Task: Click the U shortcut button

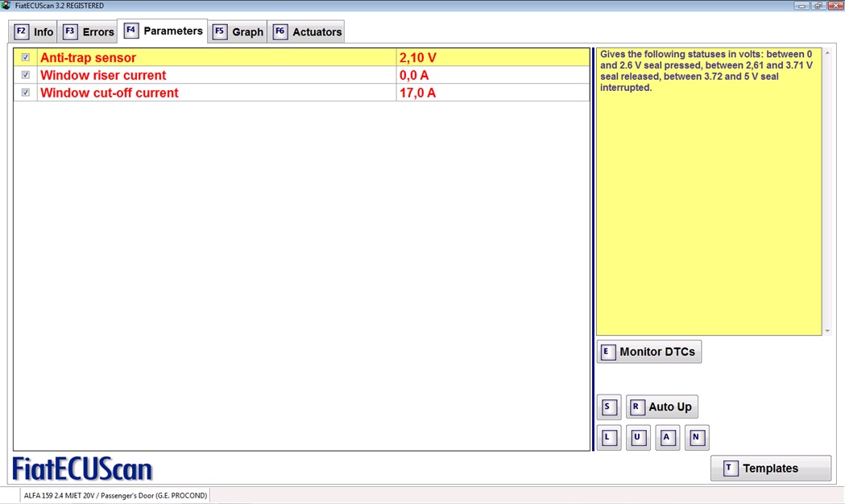Action: pyautogui.click(x=637, y=438)
